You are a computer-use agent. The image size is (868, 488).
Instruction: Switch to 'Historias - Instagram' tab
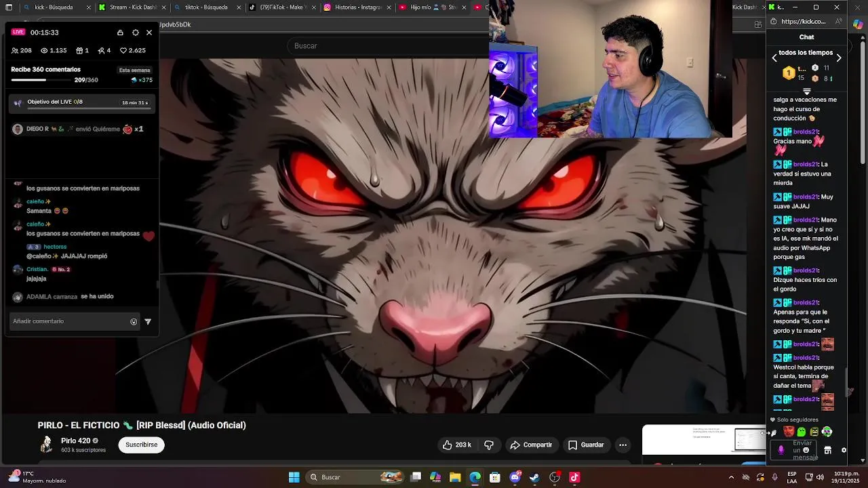tap(356, 7)
